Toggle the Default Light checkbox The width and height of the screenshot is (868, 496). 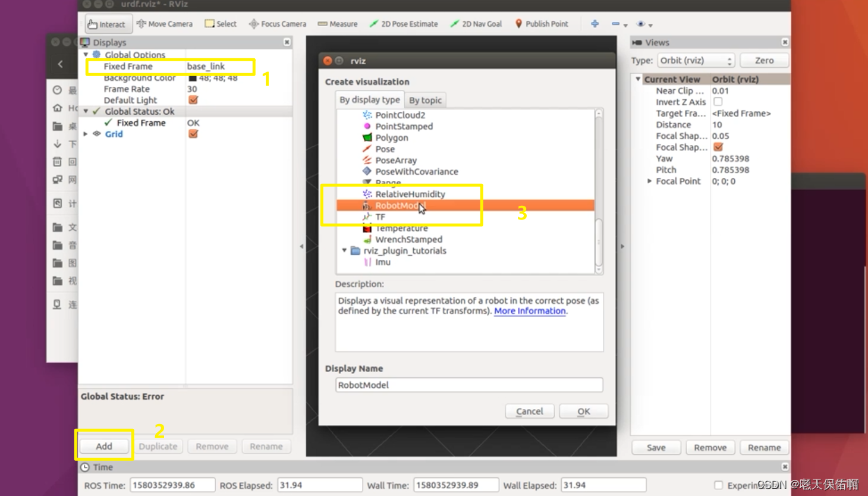point(193,100)
